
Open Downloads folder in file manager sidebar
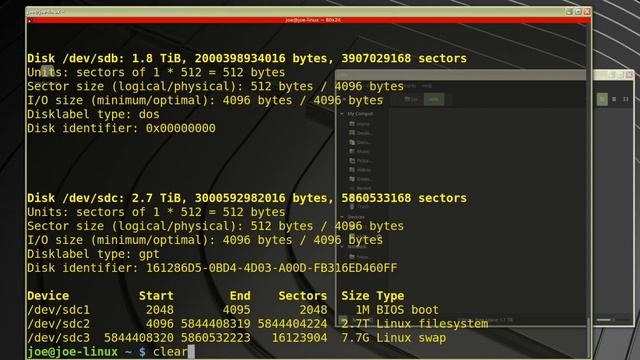click(x=360, y=179)
